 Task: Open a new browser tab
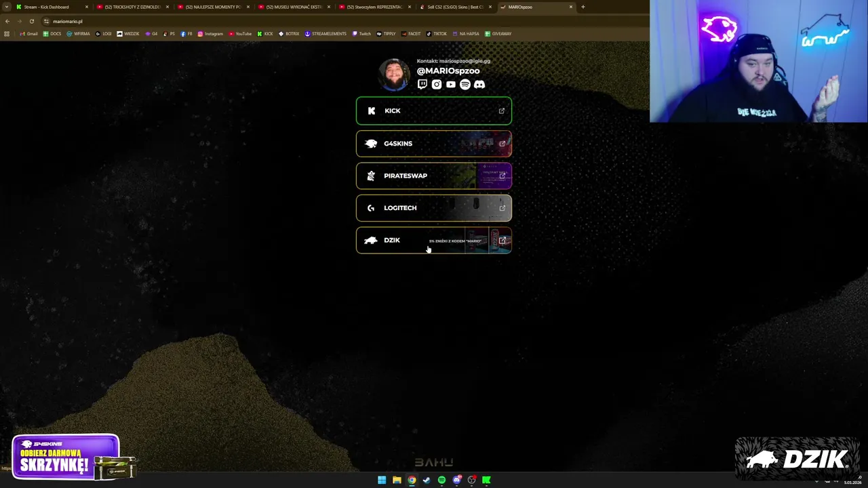point(583,7)
